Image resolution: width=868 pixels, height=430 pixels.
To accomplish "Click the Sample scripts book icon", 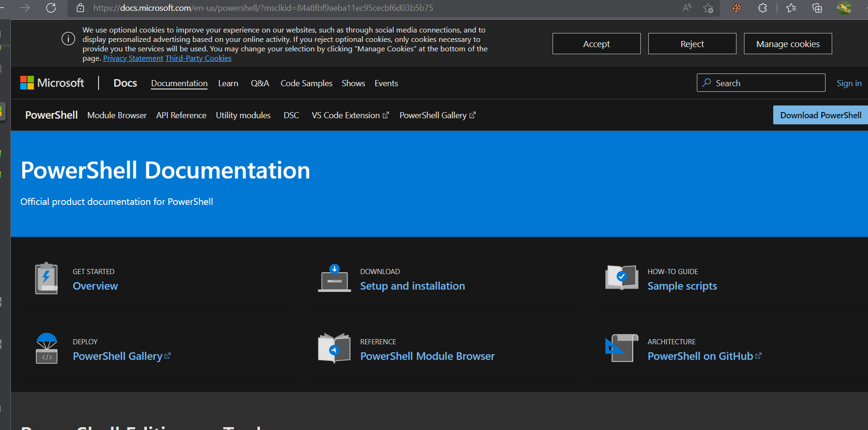I will 622,277.
